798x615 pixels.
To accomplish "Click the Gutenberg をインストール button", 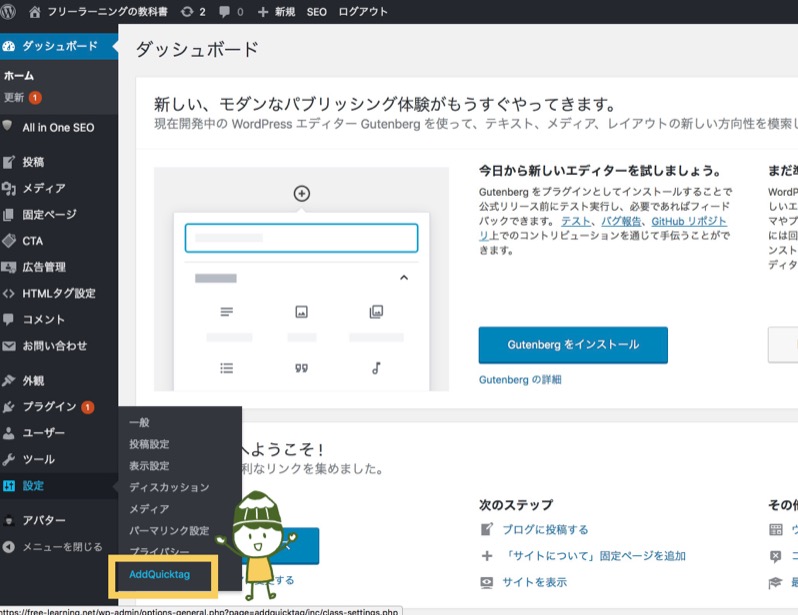I will point(573,345).
